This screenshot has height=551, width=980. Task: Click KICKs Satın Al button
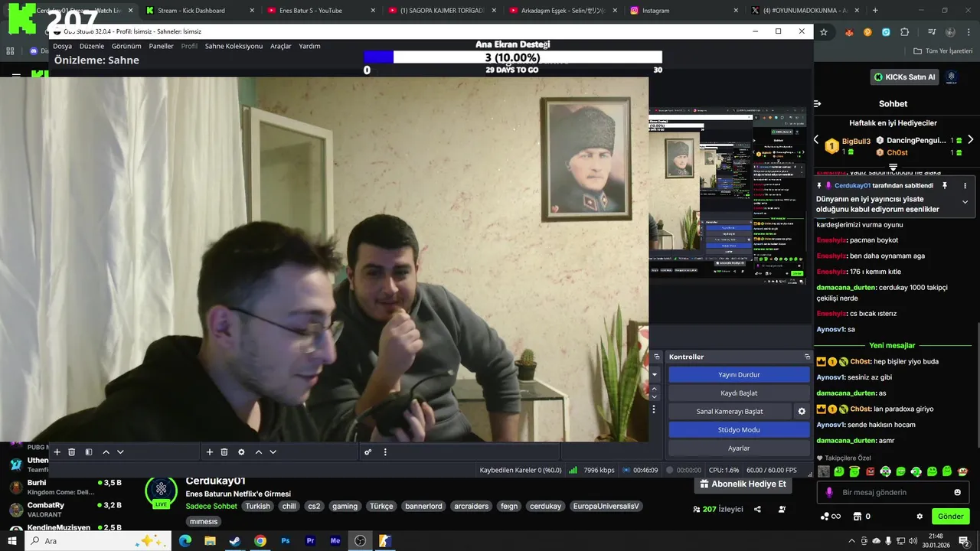coord(906,77)
